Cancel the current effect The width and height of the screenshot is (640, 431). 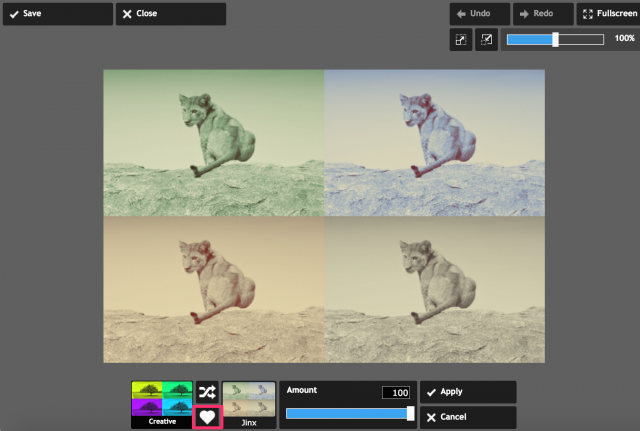tap(468, 417)
